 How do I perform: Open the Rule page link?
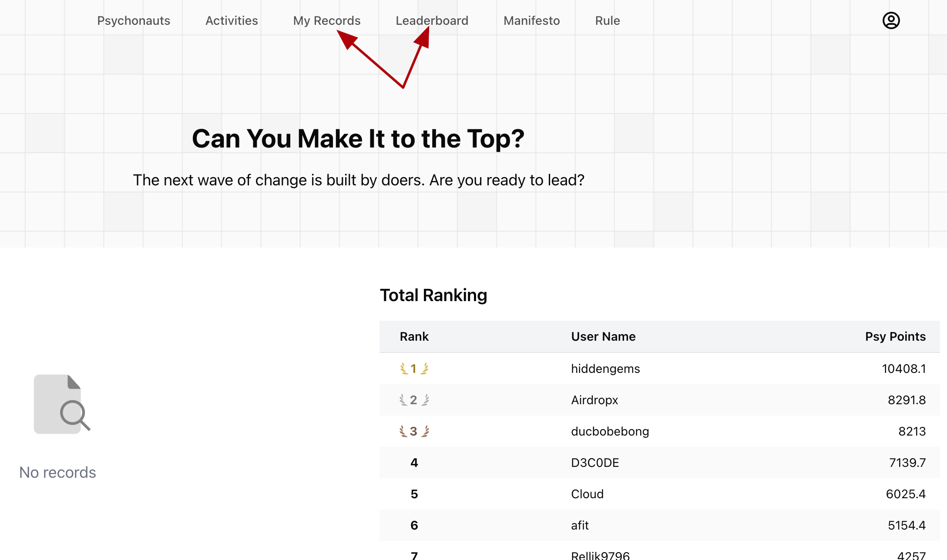608,20
